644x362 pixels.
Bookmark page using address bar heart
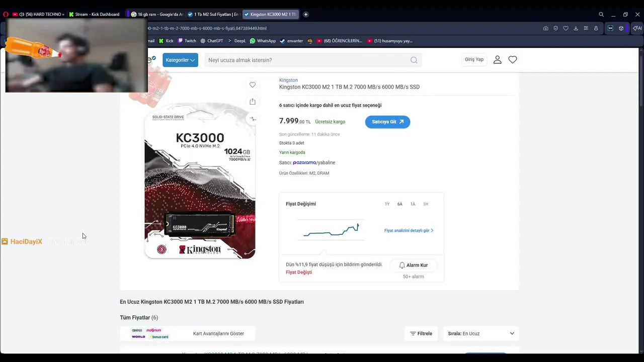point(566,28)
